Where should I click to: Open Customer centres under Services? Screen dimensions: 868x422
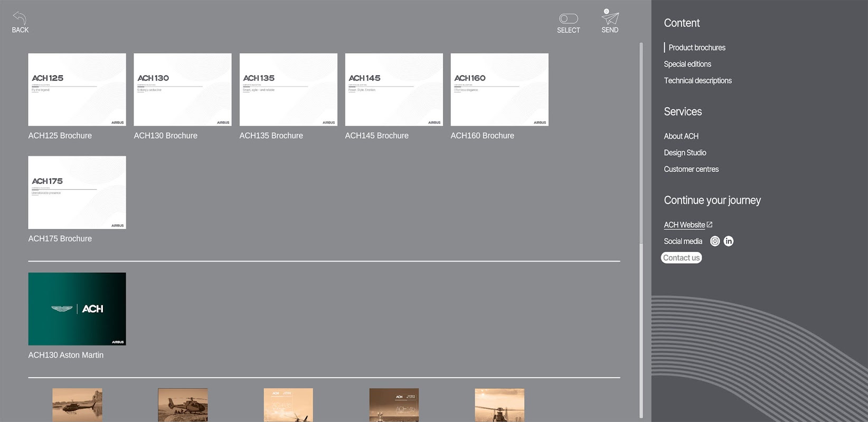coord(691,169)
